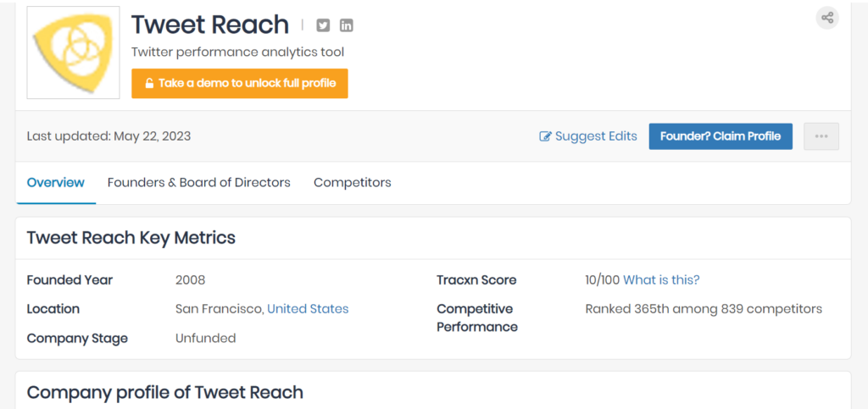
Task: Click the Ranked 365th among 839 competitors text
Action: (x=704, y=309)
